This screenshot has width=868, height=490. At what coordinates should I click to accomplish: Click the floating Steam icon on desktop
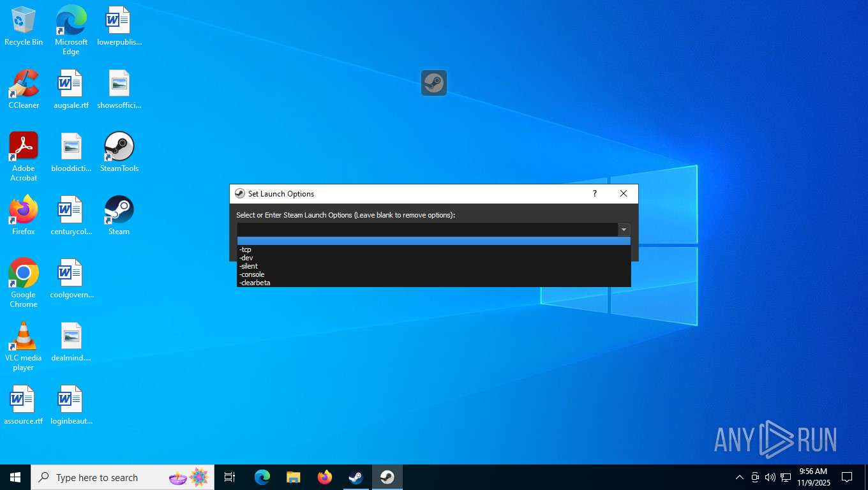434,83
